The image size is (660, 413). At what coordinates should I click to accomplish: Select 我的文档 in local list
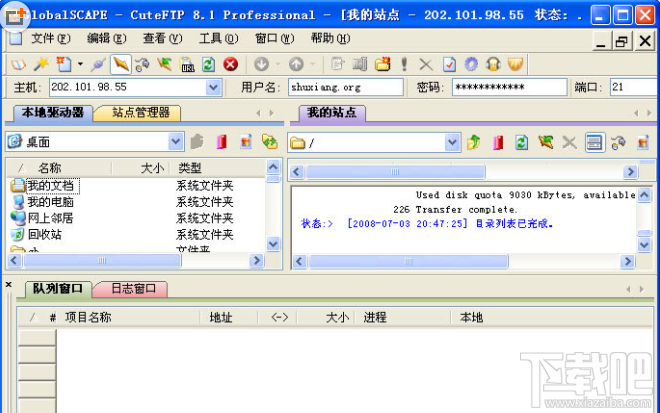point(50,186)
